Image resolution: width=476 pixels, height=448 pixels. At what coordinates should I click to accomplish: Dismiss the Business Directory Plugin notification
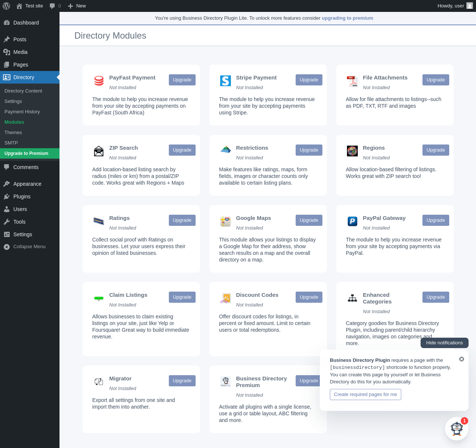click(x=461, y=359)
